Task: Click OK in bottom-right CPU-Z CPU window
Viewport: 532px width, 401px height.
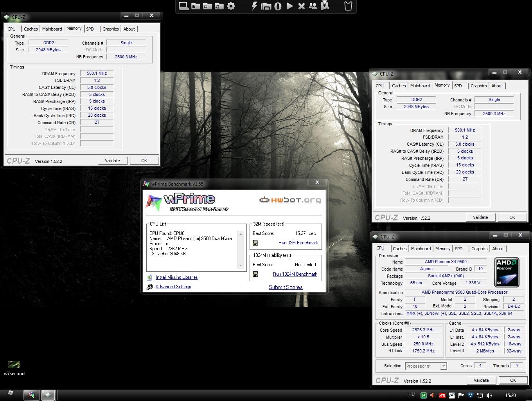Action: (x=513, y=380)
